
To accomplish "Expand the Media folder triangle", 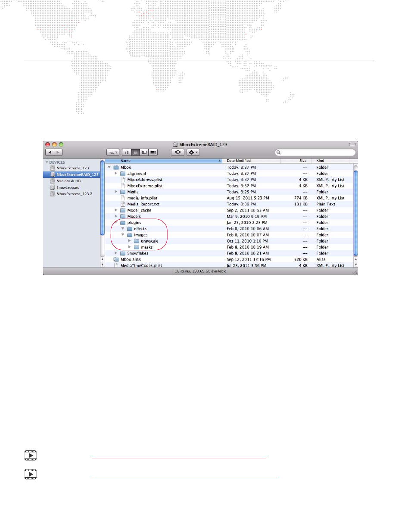I will click(x=116, y=192).
